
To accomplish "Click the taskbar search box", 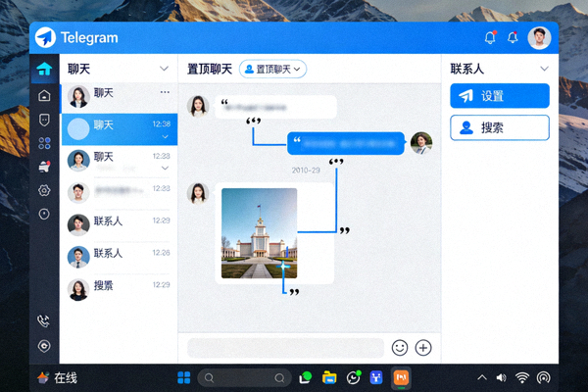I will point(244,377).
